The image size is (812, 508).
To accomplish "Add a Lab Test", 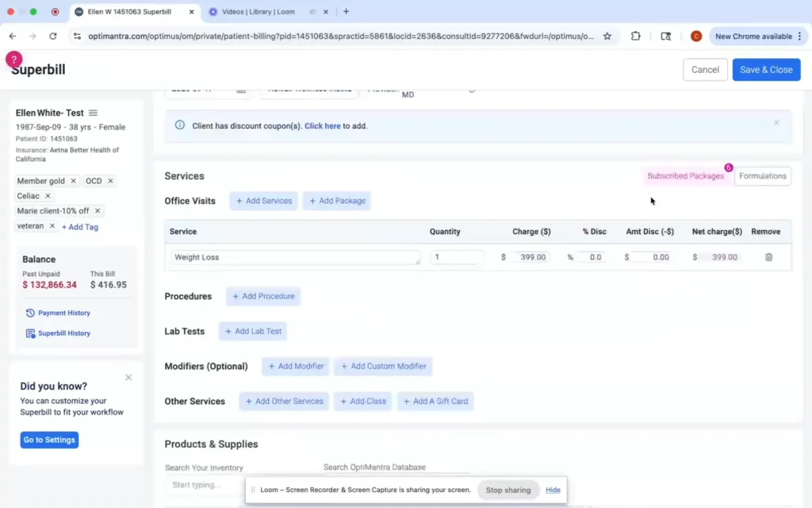I will pyautogui.click(x=253, y=331).
